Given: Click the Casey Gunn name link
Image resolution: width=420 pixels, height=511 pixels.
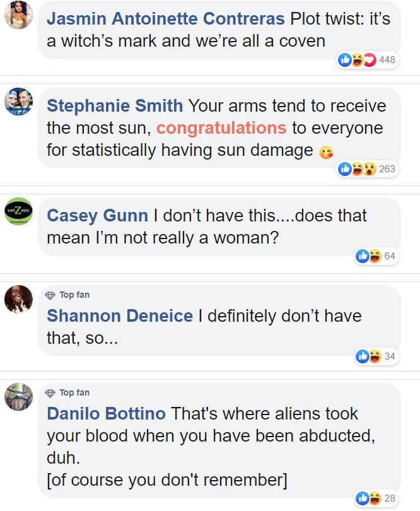Looking at the screenshot, I should click(97, 215).
